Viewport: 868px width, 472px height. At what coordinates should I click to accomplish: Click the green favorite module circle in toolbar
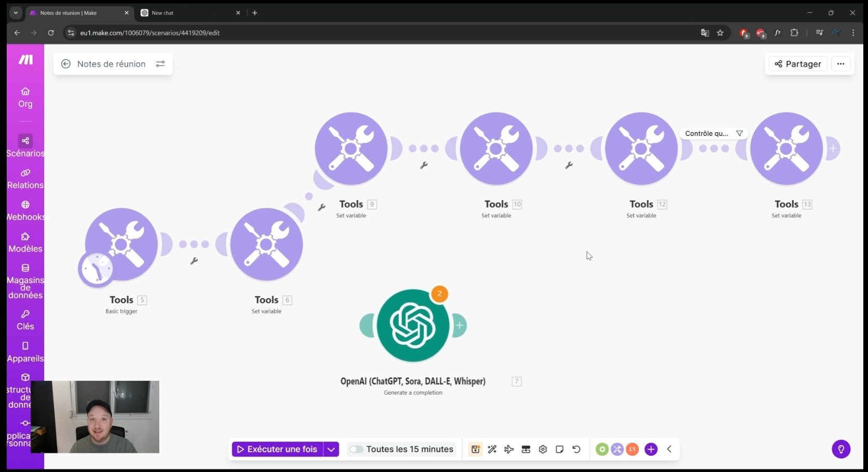tap(602, 449)
